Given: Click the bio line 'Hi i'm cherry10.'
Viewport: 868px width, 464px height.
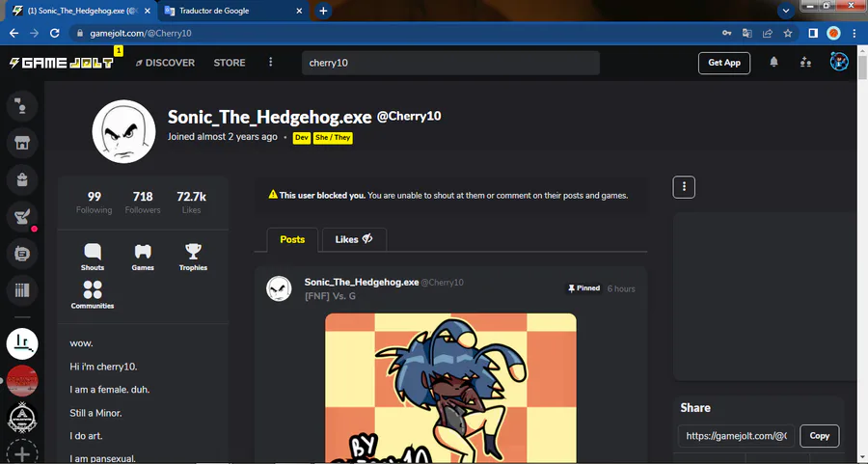Looking at the screenshot, I should click(x=103, y=367).
